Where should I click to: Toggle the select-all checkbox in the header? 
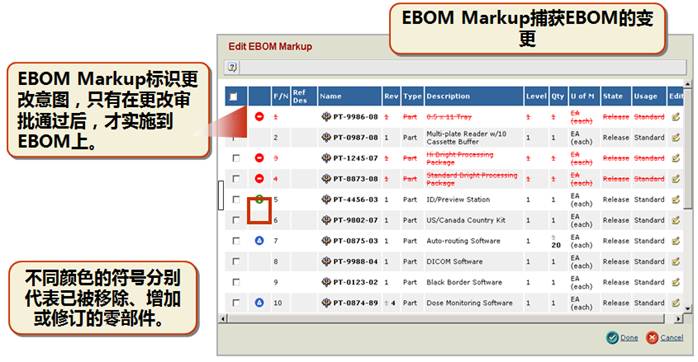[233, 96]
